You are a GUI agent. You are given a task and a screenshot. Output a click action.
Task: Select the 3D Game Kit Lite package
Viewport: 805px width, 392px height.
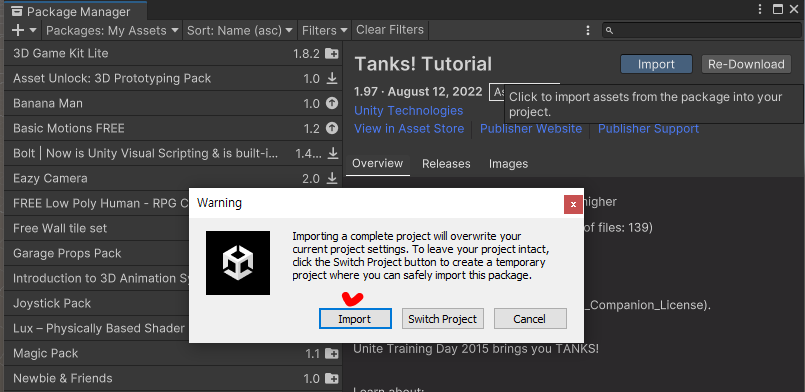(x=173, y=53)
